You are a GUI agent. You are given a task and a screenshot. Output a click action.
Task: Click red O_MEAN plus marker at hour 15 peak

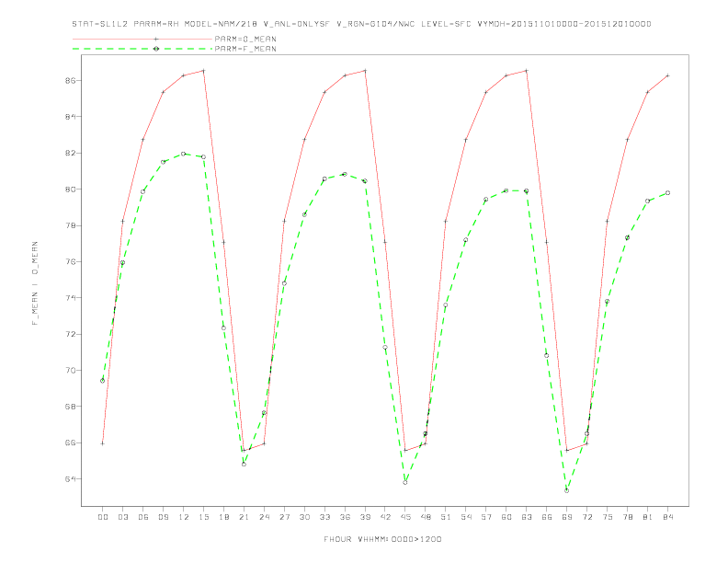(x=203, y=71)
